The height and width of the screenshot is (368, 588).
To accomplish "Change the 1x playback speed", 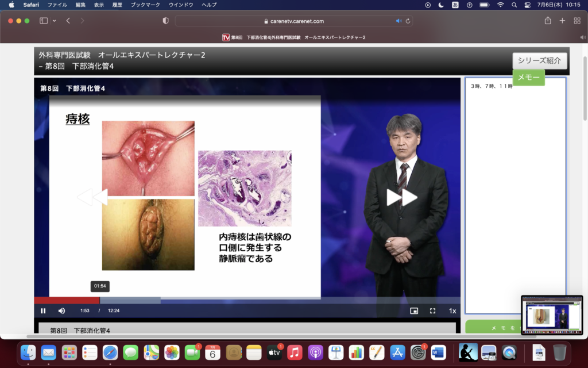I will 452,311.
